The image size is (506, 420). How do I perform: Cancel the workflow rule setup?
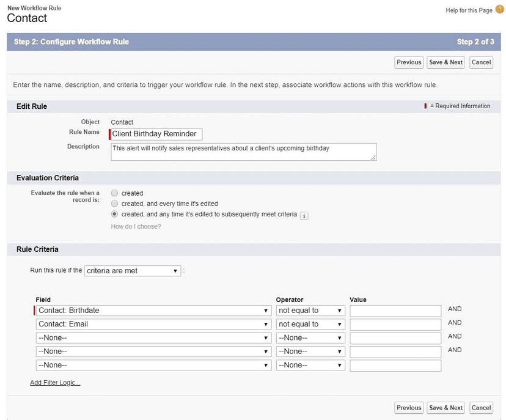(481, 62)
